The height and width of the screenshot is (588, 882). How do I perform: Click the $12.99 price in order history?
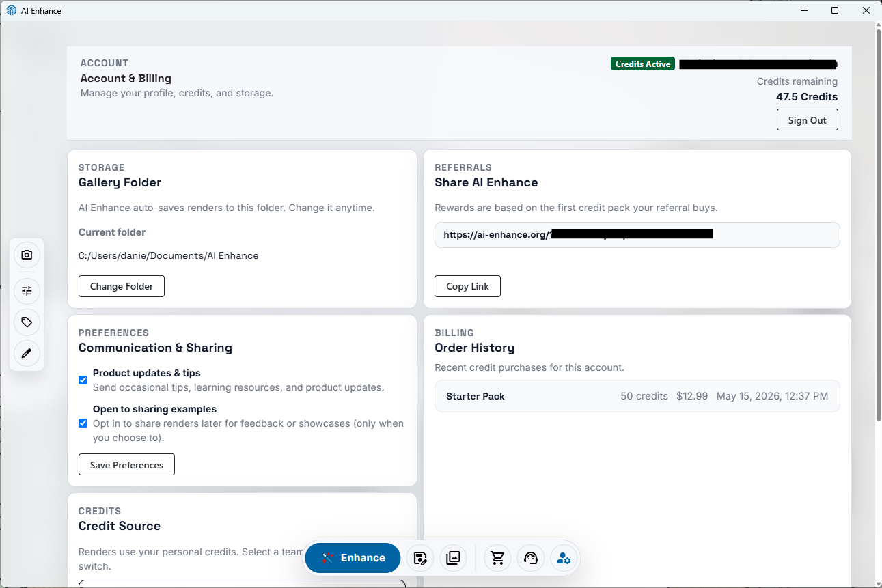click(x=692, y=396)
